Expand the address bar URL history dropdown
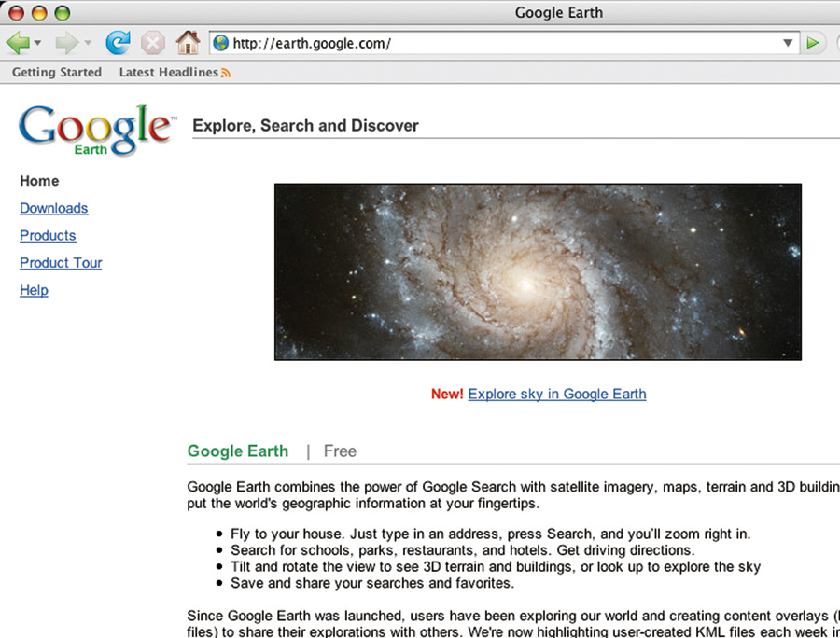Viewport: 840px width, 638px height. click(x=788, y=43)
